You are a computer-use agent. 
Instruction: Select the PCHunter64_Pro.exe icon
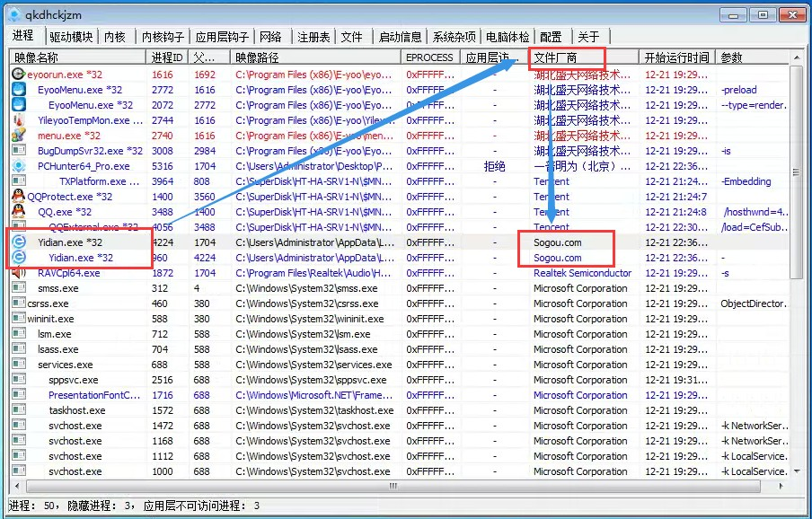click(19, 166)
